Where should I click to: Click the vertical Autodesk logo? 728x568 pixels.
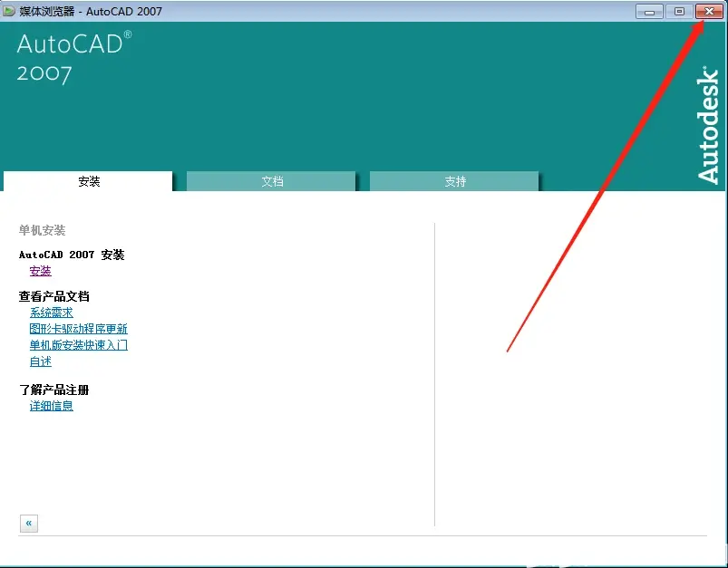coord(708,124)
